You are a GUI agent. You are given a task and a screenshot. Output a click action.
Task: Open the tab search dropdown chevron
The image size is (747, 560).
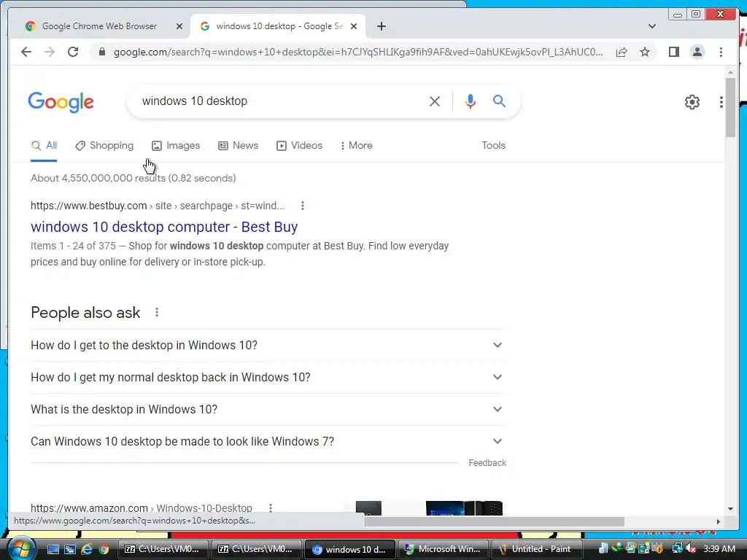(652, 26)
